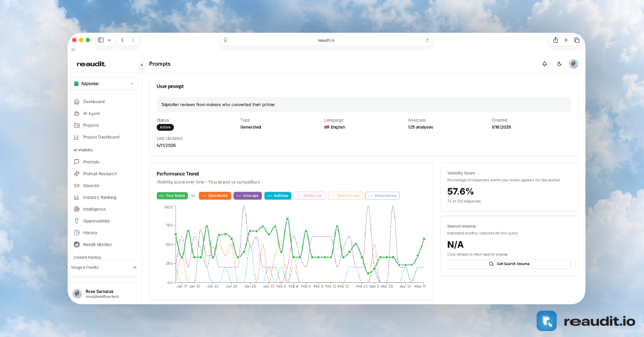The image size is (644, 337).
Task: Click the N/A search volume value
Action: 456,245
